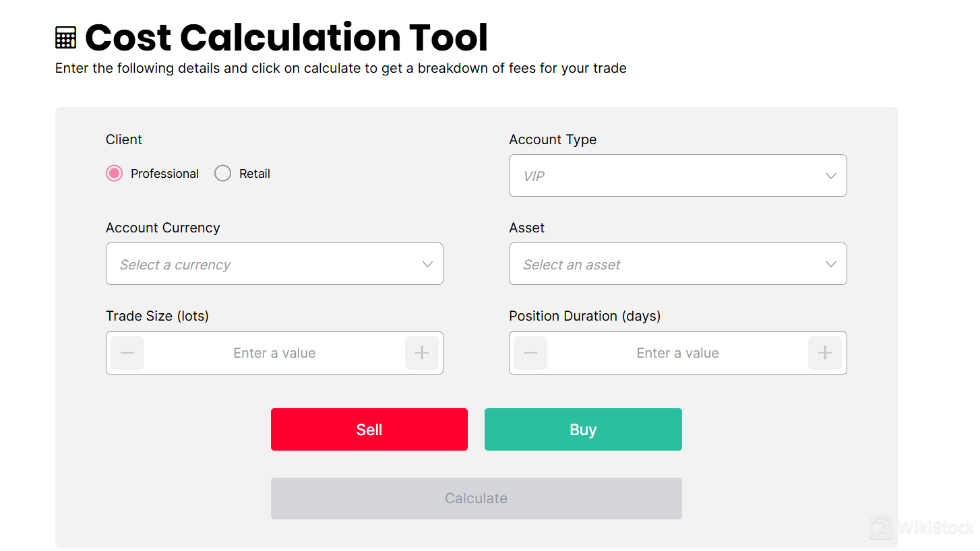980x551 pixels.
Task: Click the Position Duration value field
Action: [x=677, y=352]
